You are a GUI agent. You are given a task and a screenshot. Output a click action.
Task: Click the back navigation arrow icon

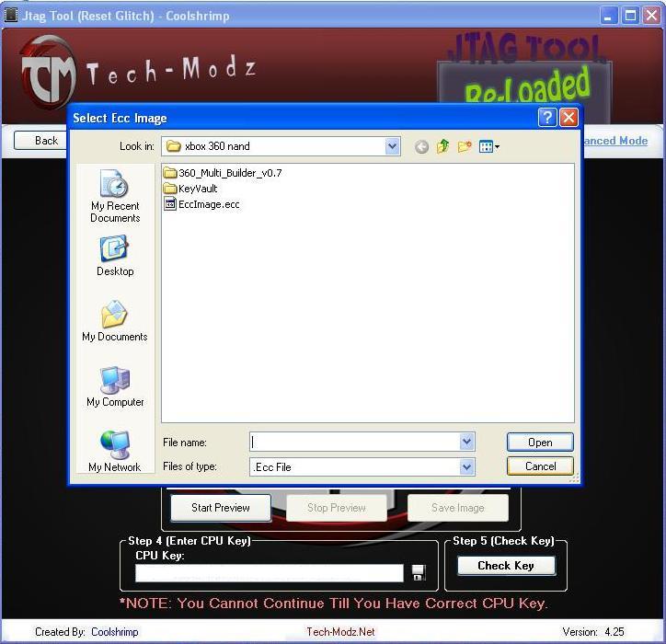(421, 147)
